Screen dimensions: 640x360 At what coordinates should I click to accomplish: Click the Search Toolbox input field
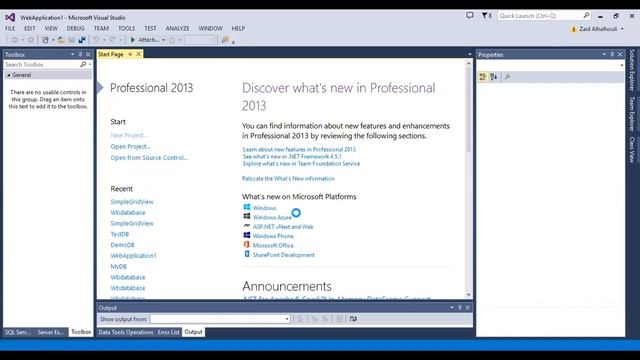(41, 64)
